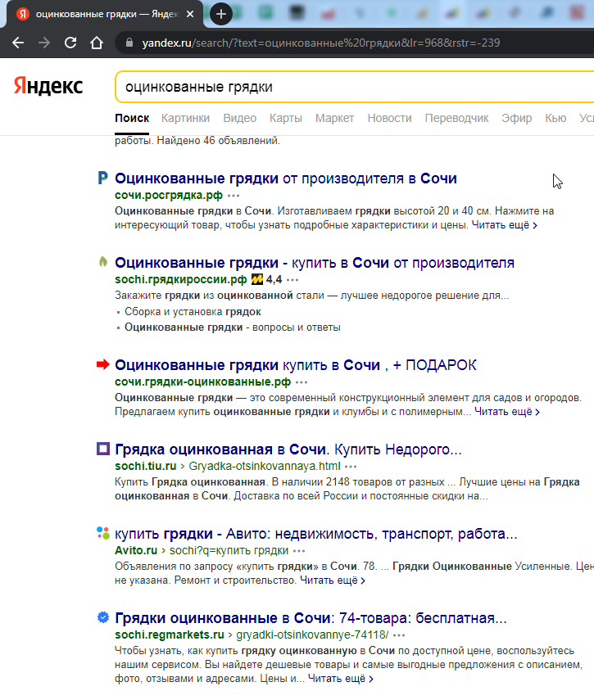
Task: Expand Читать ещё under the Avito result
Action: click(x=333, y=580)
